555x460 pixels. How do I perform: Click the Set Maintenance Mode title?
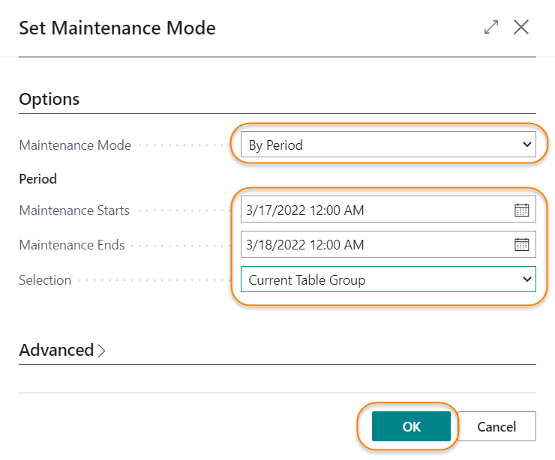click(x=117, y=28)
